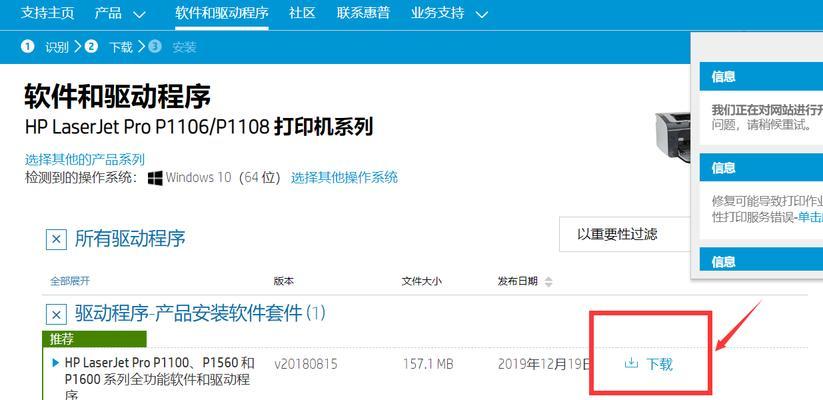
Task: Select the 软件和驱动程序 tab
Action: [x=222, y=13]
